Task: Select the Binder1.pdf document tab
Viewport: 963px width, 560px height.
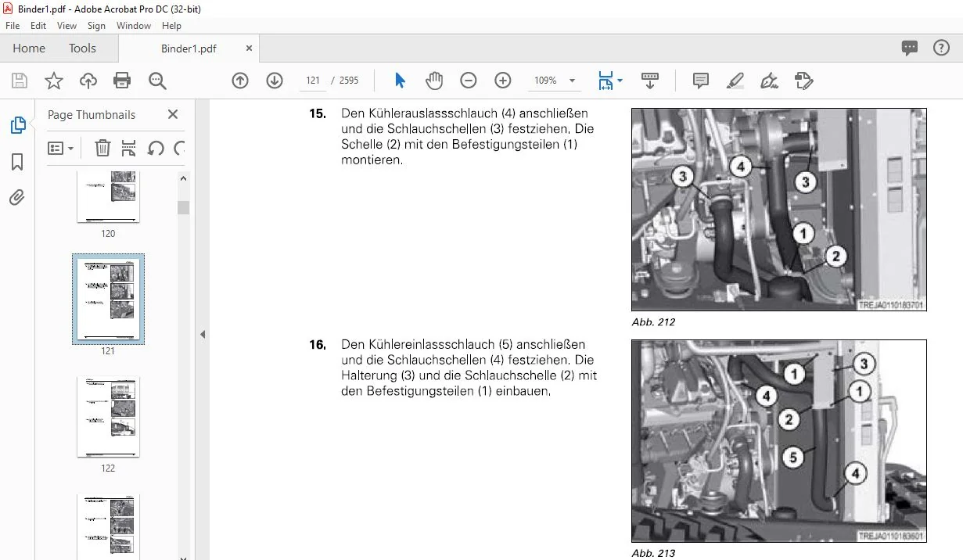Action: pyautogui.click(x=189, y=48)
